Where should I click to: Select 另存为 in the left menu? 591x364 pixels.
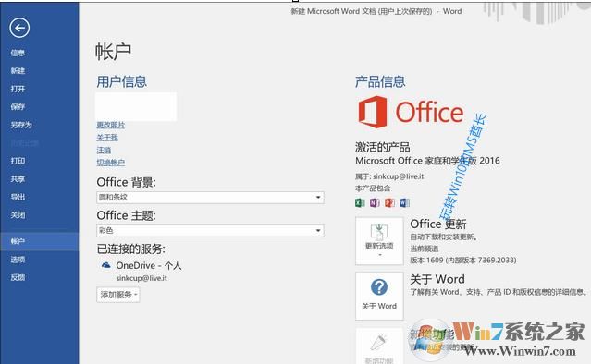(21, 125)
